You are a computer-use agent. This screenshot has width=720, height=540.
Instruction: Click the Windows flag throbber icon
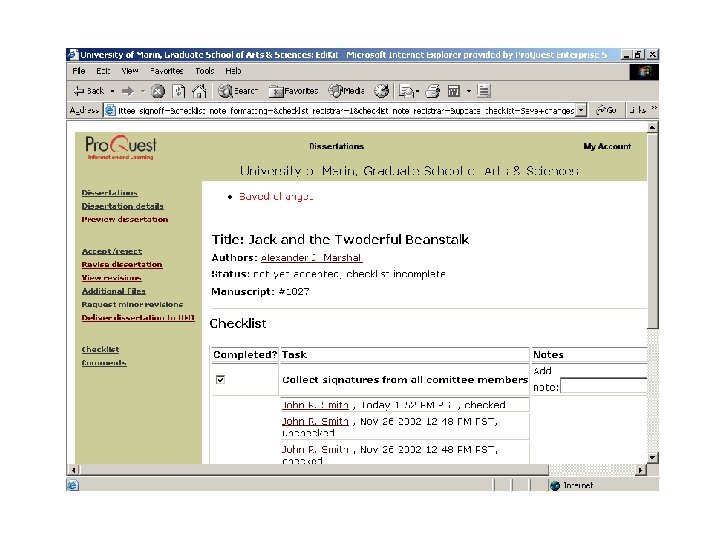644,72
